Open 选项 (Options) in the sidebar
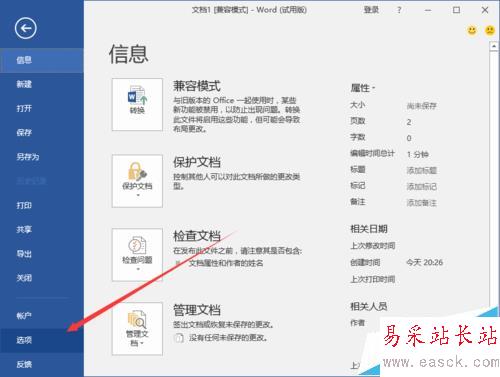This screenshot has width=500, height=377. [42, 340]
